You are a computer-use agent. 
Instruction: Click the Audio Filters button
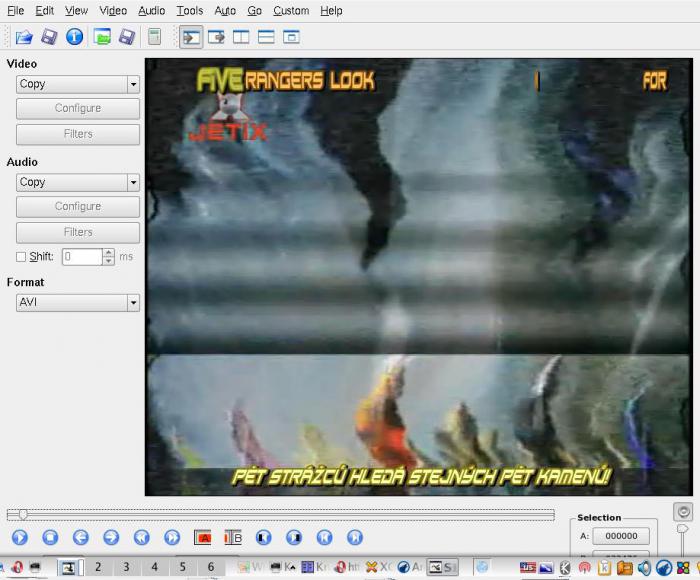[x=78, y=233]
